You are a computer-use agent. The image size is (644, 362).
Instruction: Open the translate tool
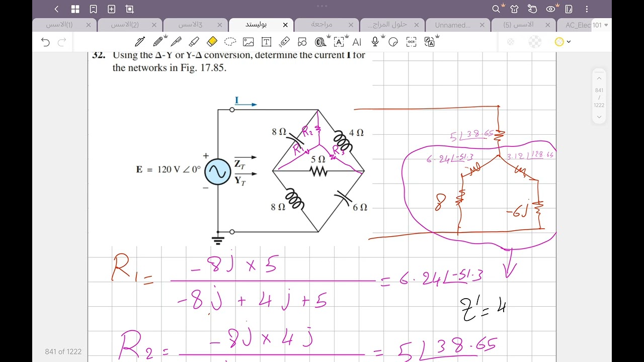[x=430, y=42]
